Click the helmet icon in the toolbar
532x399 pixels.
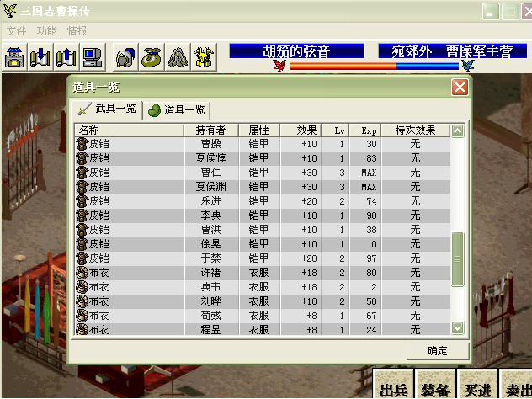(125, 57)
